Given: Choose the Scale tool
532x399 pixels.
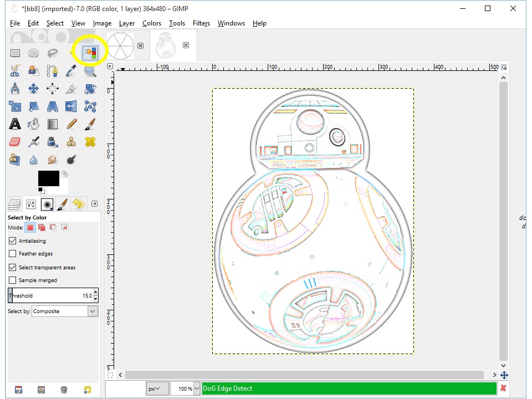Looking at the screenshot, I should (x=15, y=106).
